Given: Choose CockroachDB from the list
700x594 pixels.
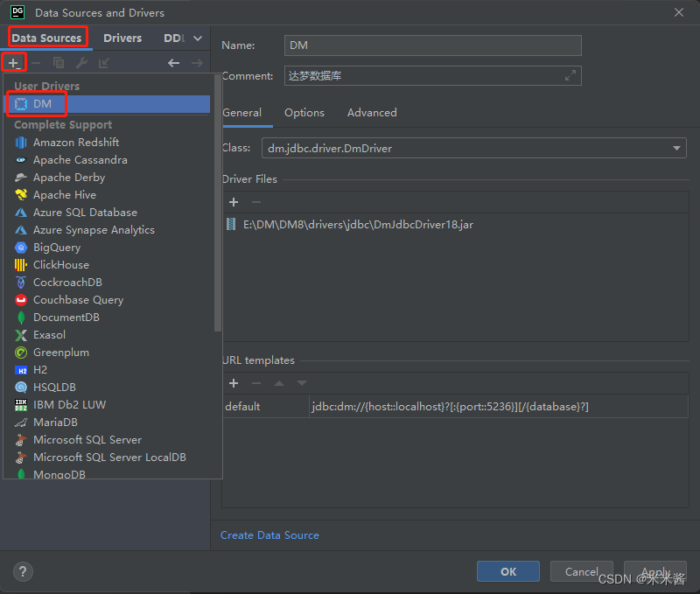Looking at the screenshot, I should [107, 282].
